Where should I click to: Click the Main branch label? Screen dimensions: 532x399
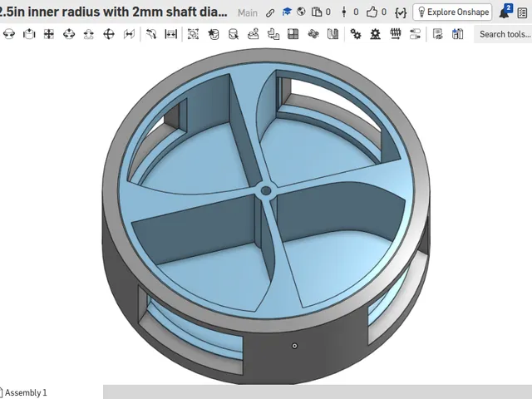point(248,13)
